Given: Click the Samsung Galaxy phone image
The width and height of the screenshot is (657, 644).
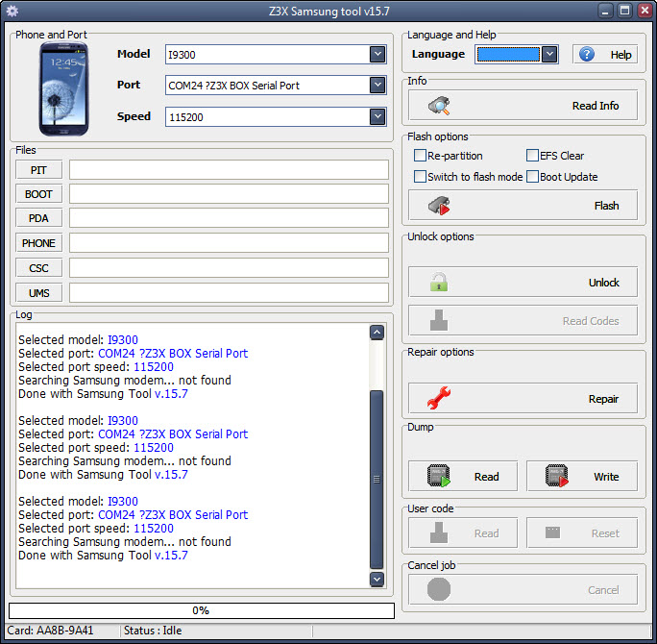Looking at the screenshot, I should pyautogui.click(x=63, y=88).
